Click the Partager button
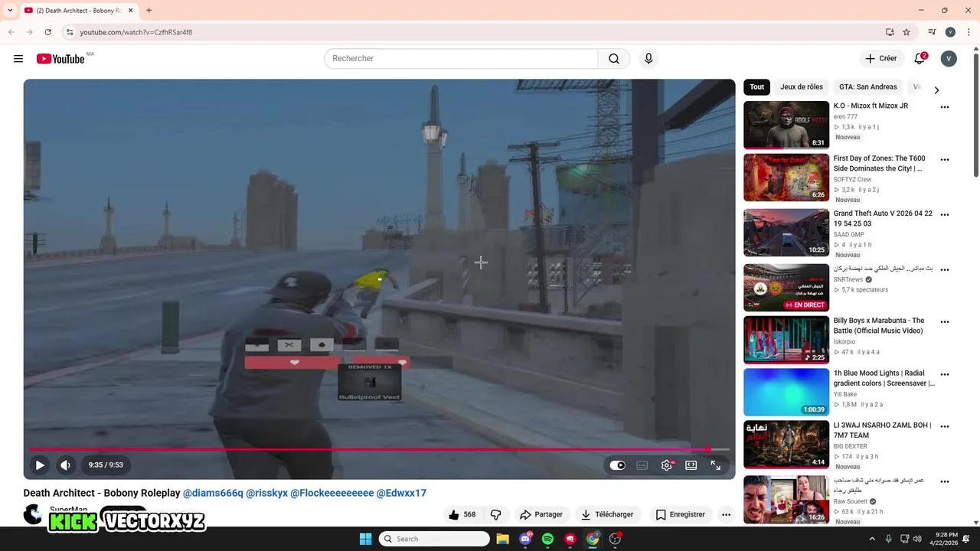The height and width of the screenshot is (551, 980). 541,515
